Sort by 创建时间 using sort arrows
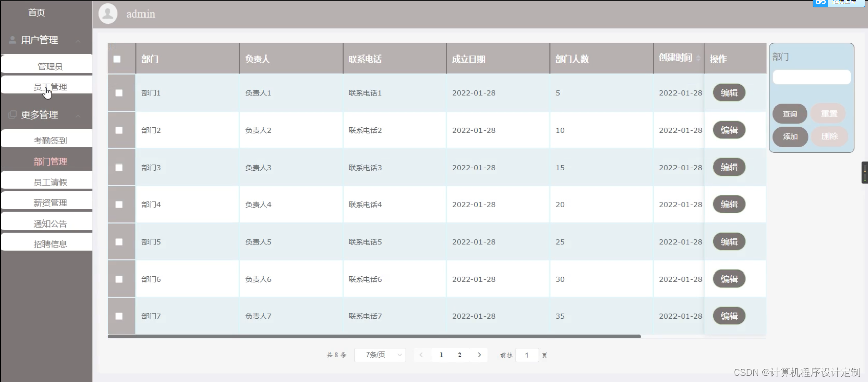 coord(698,58)
